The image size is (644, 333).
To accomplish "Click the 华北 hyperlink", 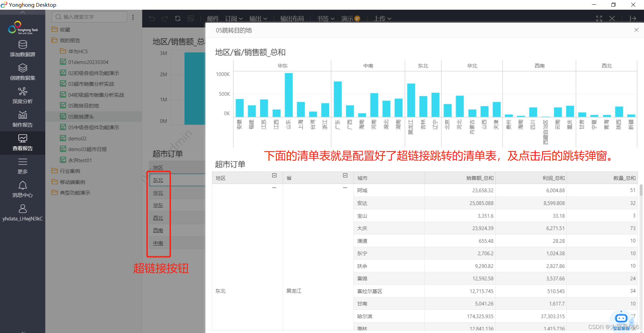I will click(158, 193).
